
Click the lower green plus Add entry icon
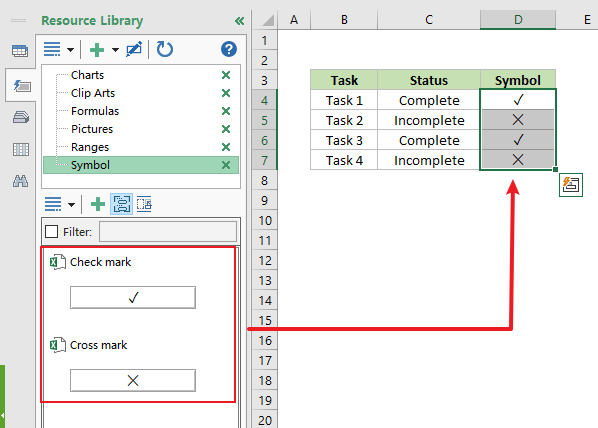[98, 204]
